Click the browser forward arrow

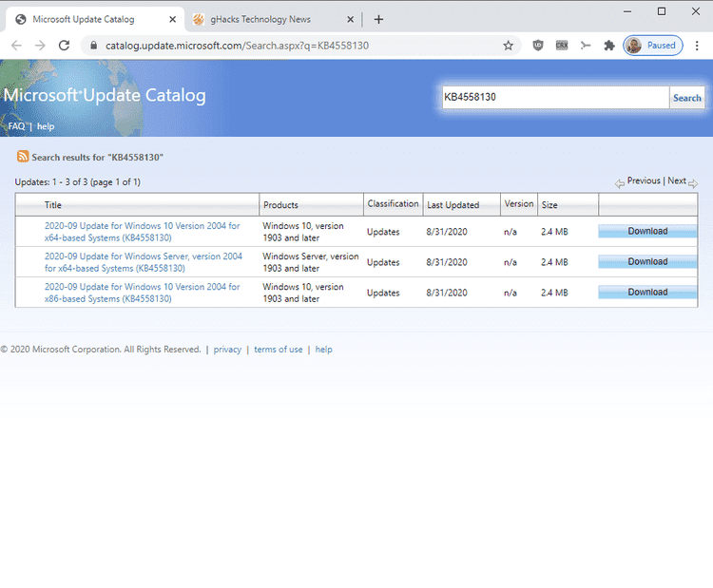(40, 46)
